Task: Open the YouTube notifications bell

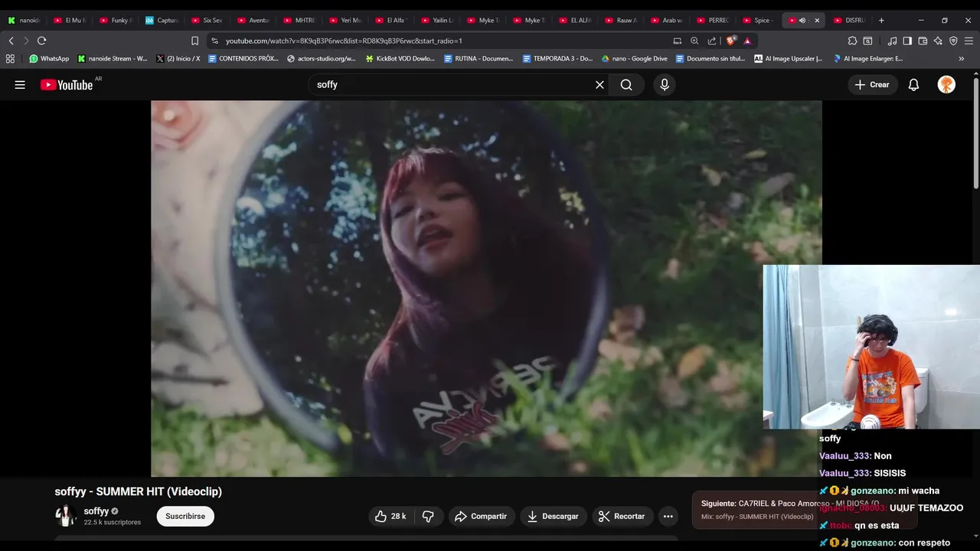Action: pos(913,85)
